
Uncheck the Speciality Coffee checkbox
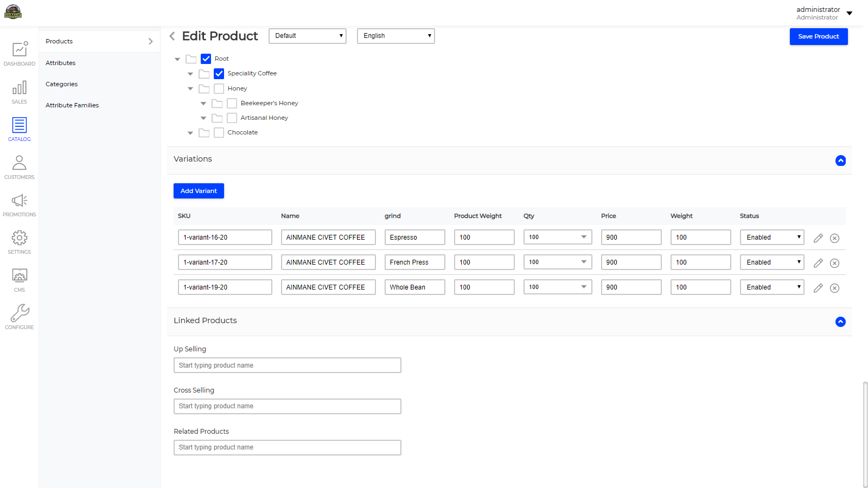click(219, 74)
